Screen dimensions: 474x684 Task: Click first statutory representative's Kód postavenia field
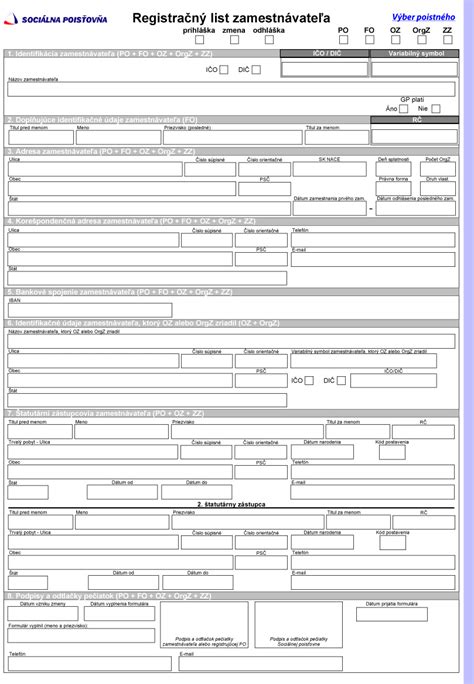pos(392,452)
